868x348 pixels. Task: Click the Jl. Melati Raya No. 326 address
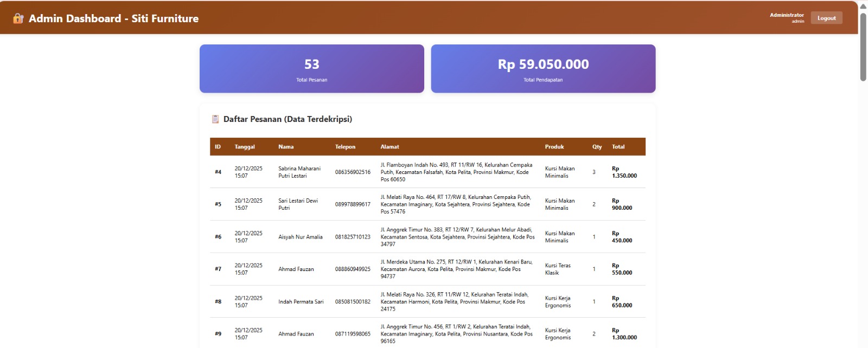(454, 301)
